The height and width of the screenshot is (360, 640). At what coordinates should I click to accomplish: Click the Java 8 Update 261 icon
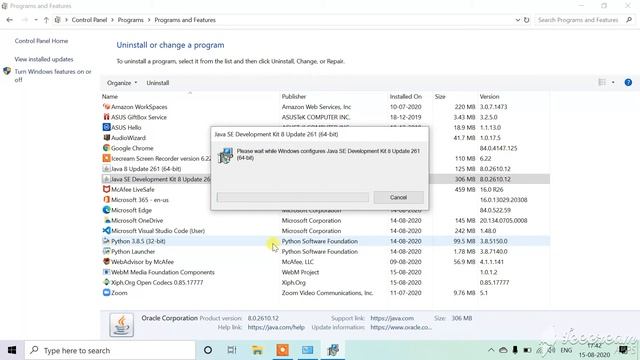pyautogui.click(x=107, y=169)
